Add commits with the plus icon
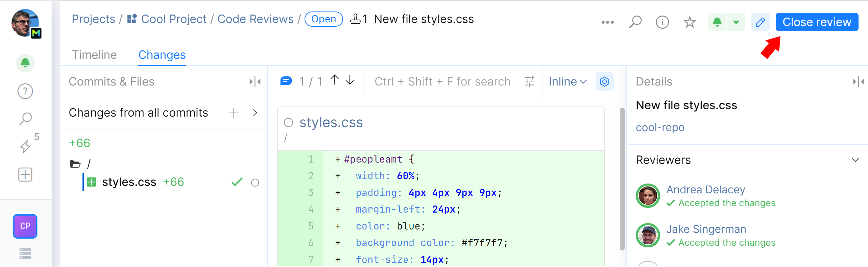868x267 pixels. 234,113
